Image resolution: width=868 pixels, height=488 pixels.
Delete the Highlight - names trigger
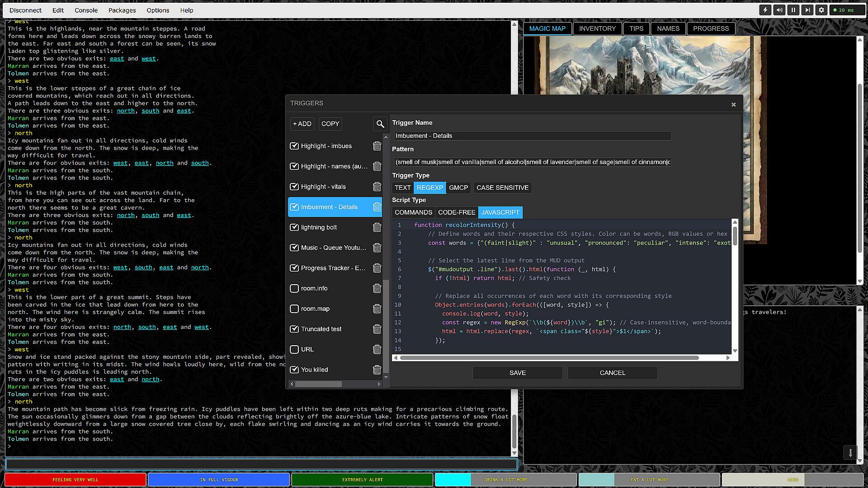click(377, 166)
